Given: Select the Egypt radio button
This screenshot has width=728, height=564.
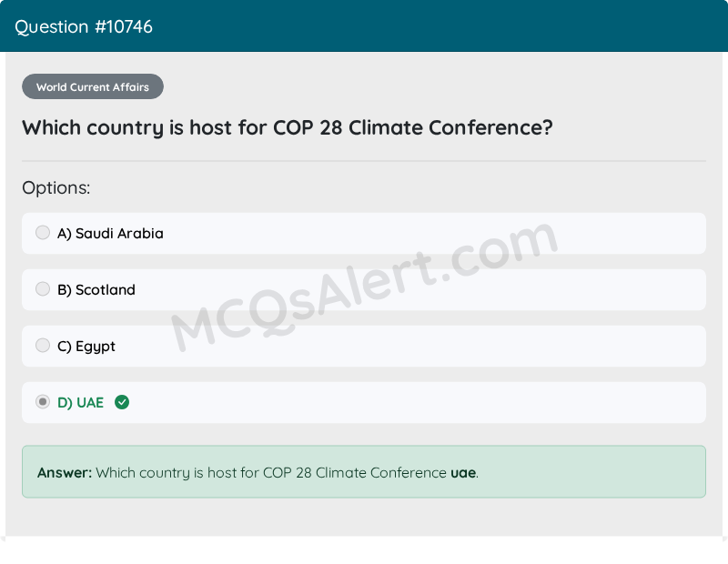Looking at the screenshot, I should (43, 346).
